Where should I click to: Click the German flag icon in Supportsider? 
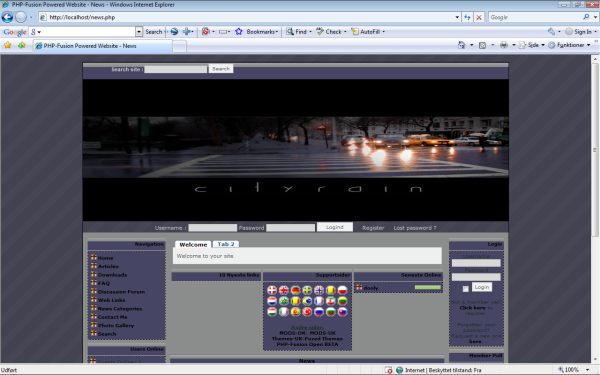(x=295, y=290)
